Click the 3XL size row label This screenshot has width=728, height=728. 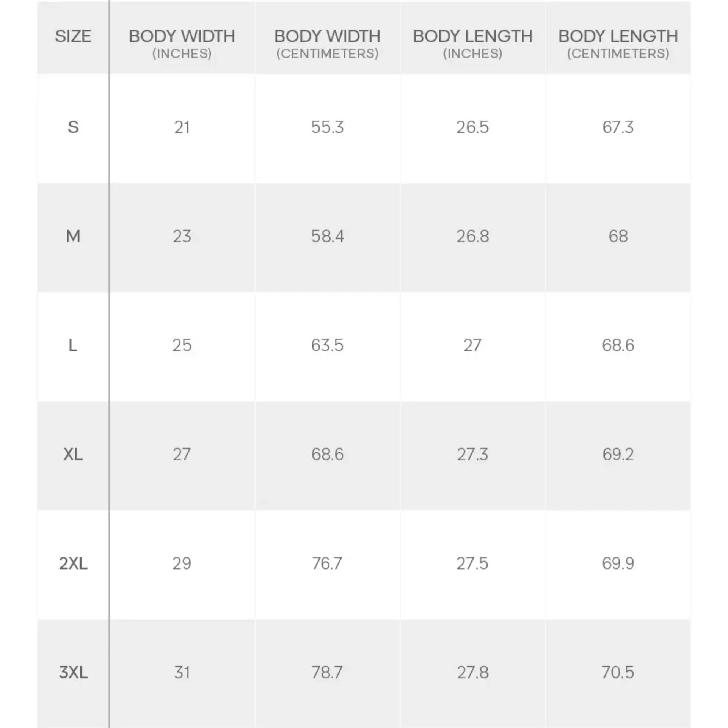click(x=73, y=672)
